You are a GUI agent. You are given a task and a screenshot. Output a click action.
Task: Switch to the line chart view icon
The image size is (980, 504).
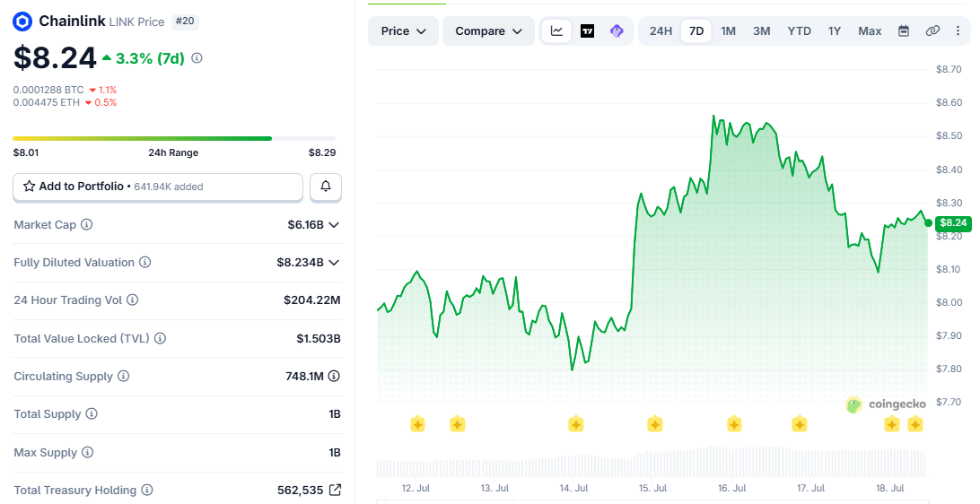(x=557, y=30)
